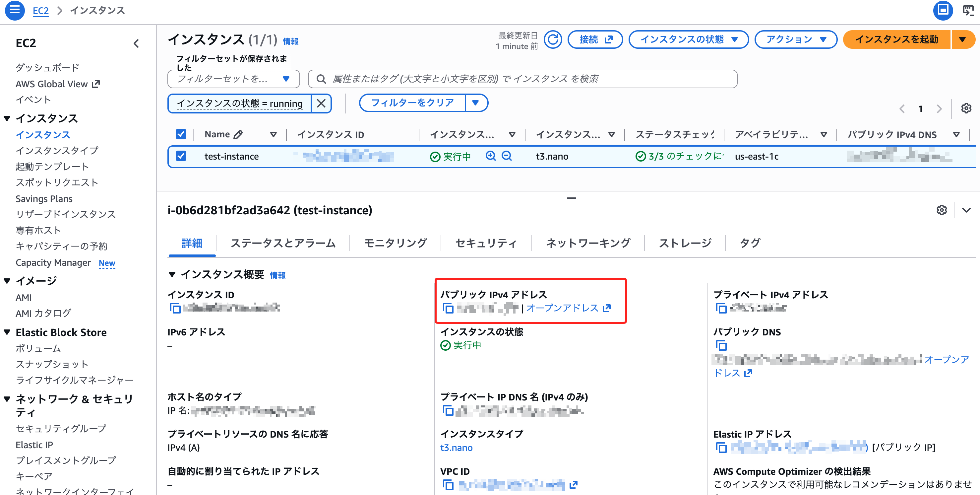Click the us-east-1c availability zone cell
The height and width of the screenshot is (495, 980).
[756, 156]
